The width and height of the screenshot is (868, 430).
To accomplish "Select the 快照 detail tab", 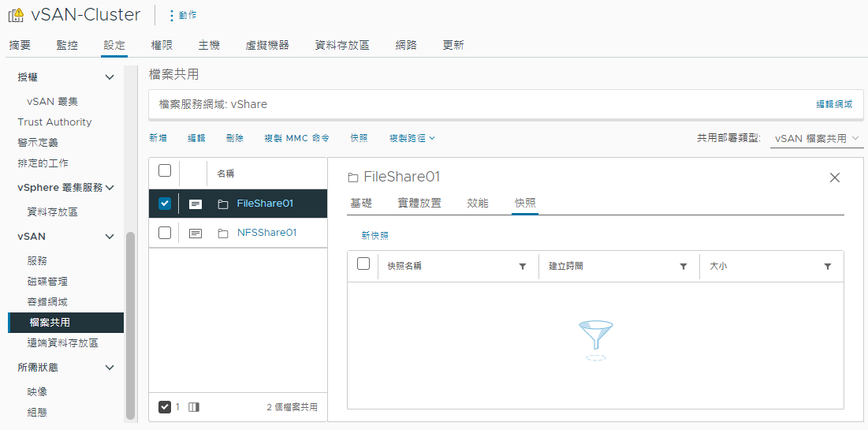I will click(525, 203).
